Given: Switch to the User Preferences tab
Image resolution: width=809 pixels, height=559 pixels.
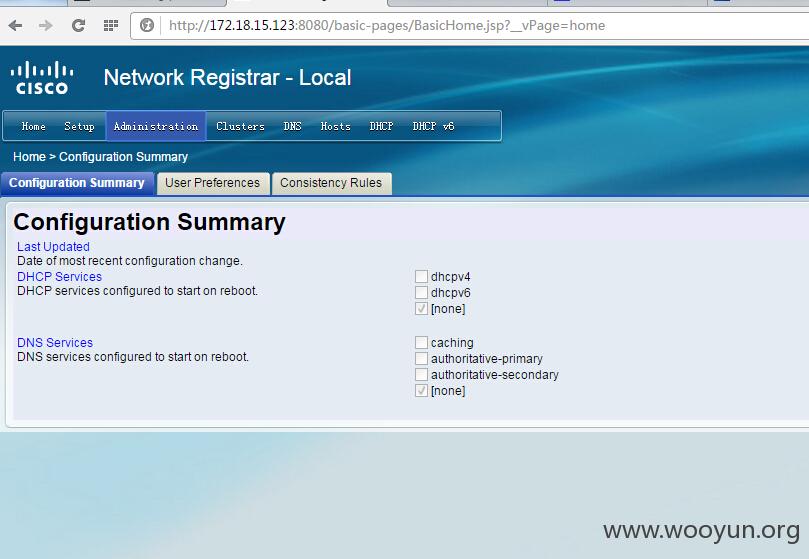Looking at the screenshot, I should (x=213, y=183).
